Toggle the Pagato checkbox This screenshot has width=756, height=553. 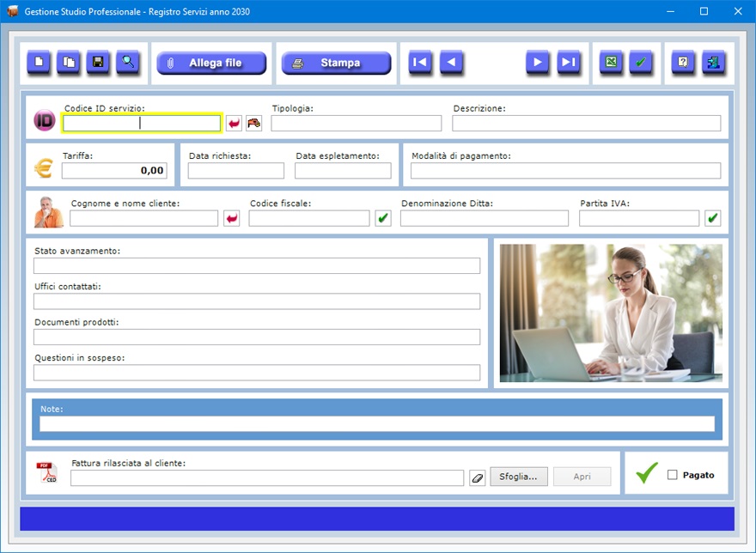pyautogui.click(x=672, y=475)
